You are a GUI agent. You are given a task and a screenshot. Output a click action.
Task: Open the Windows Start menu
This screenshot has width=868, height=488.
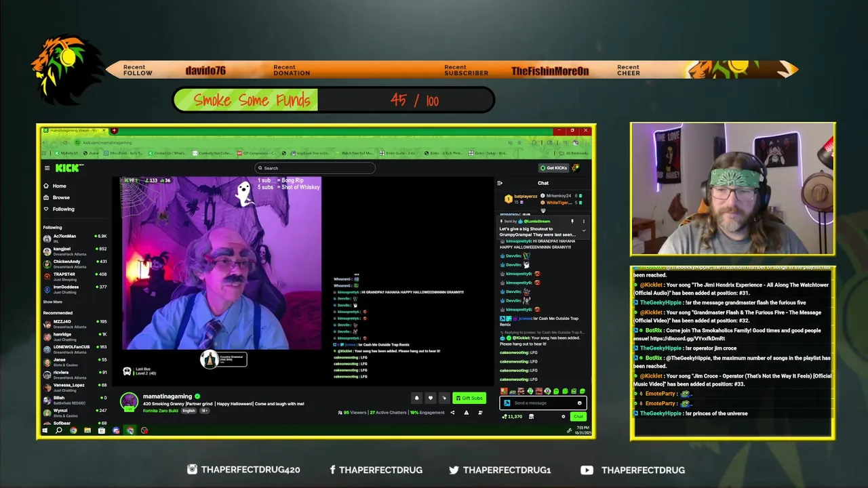(x=45, y=430)
